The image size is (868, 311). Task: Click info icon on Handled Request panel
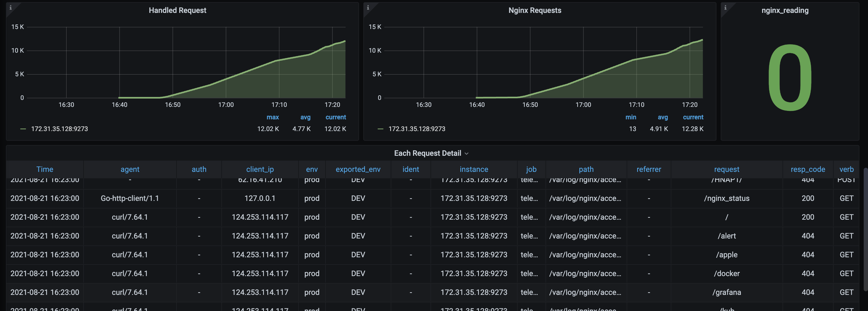pyautogui.click(x=10, y=8)
